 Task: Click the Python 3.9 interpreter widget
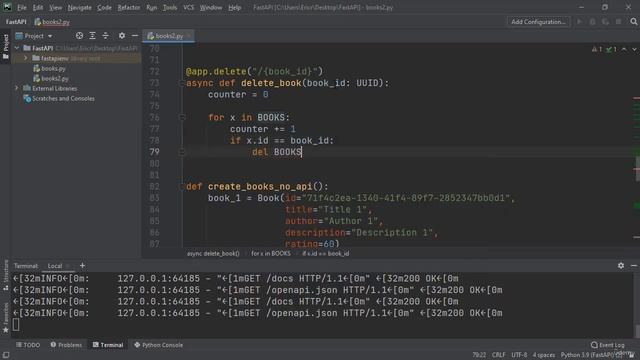point(592,355)
